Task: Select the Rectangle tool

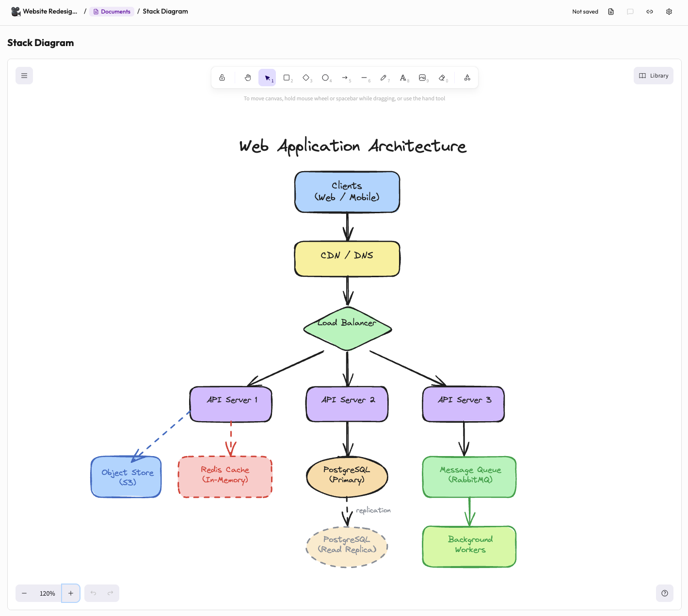Action: pos(287,77)
